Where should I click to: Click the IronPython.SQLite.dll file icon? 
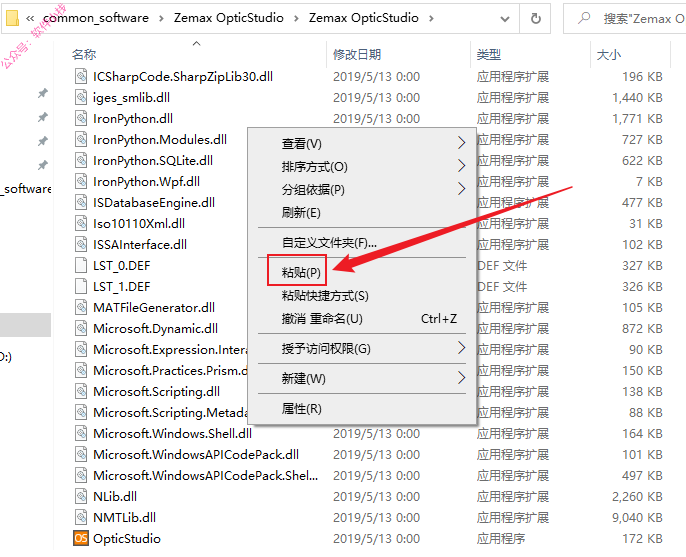coord(81,161)
